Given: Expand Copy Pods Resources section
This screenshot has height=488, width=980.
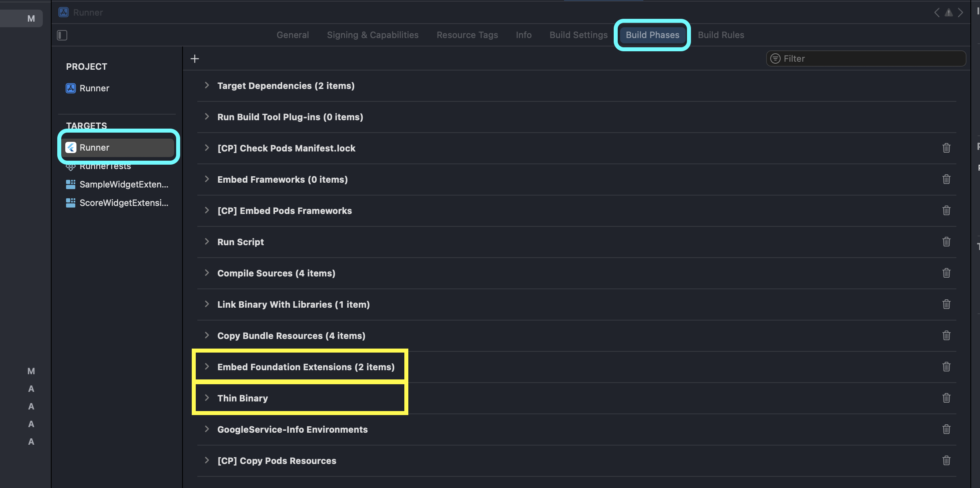Looking at the screenshot, I should [x=207, y=460].
